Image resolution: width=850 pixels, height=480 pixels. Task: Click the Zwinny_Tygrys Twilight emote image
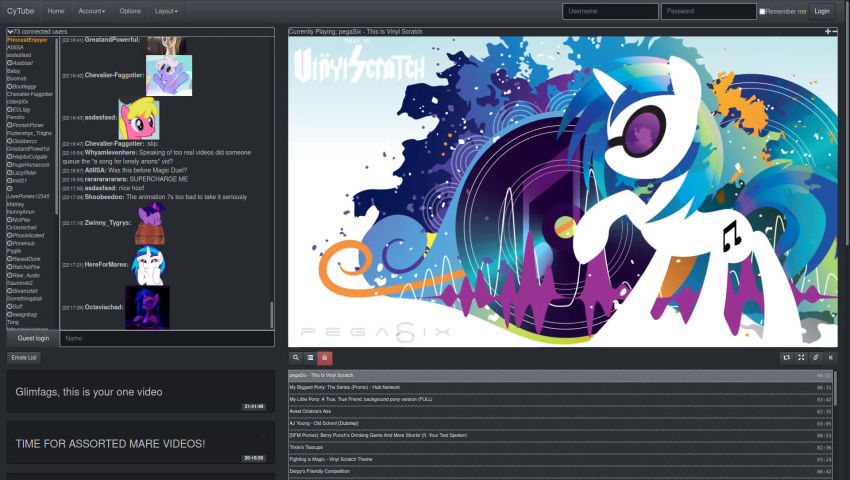(x=150, y=223)
